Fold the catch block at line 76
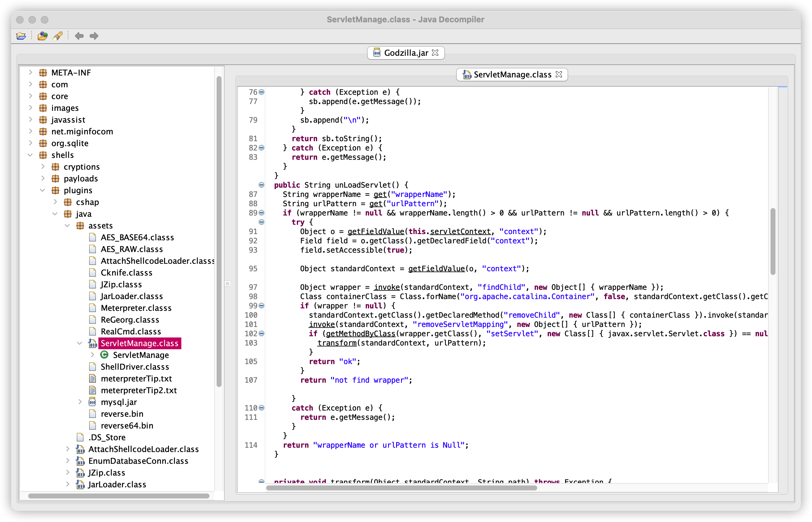This screenshot has height=522, width=812. tap(261, 92)
